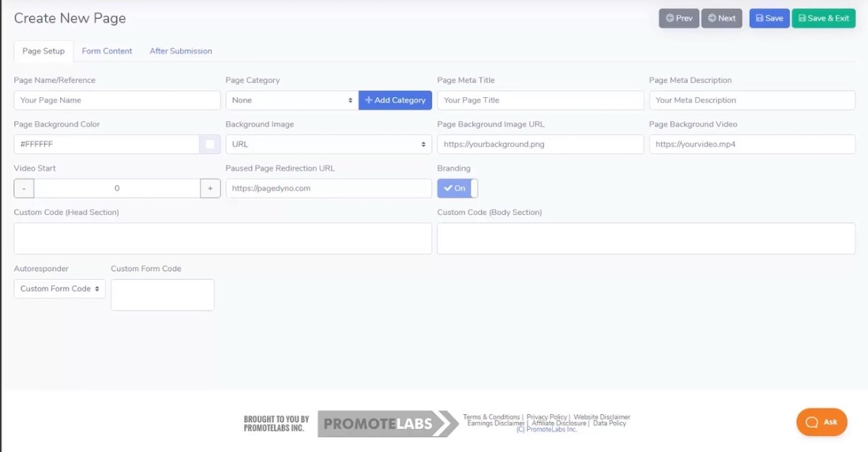Switch to the Page Setup tab

[43, 51]
